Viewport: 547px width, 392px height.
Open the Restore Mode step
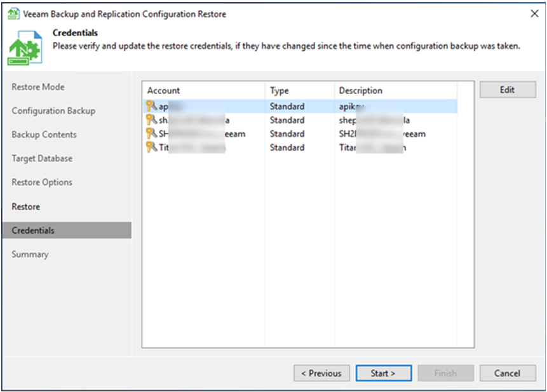[38, 87]
